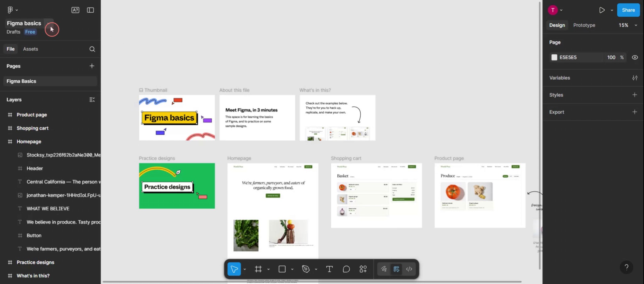Viewport: 644px width, 284px height.
Task: Open the zoom percentage dropdown
Action: pyautogui.click(x=636, y=25)
